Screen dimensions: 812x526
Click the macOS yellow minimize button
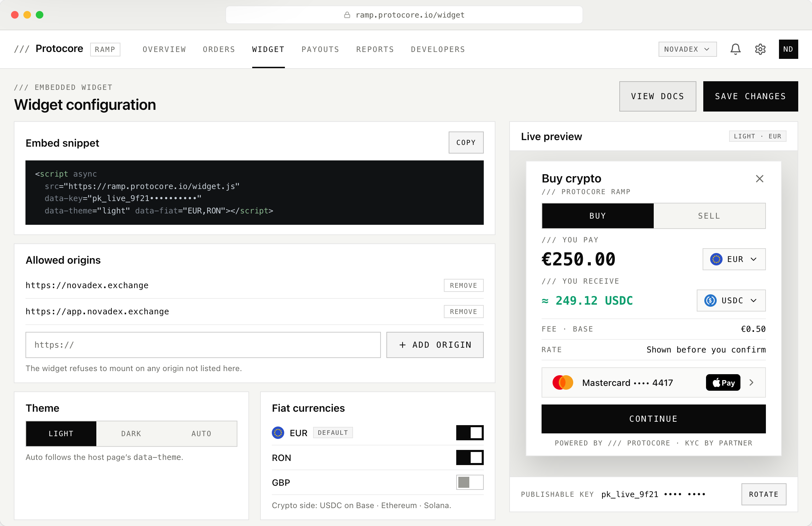[27, 15]
